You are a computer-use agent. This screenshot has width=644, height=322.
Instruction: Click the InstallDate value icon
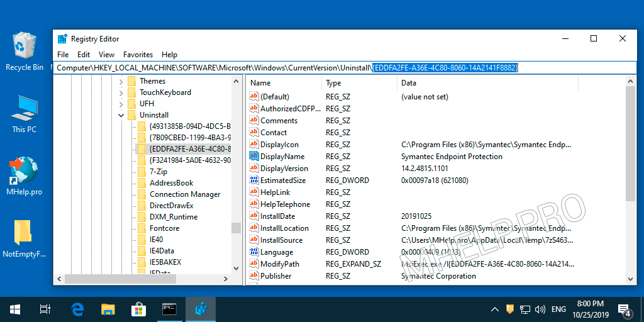point(254,216)
